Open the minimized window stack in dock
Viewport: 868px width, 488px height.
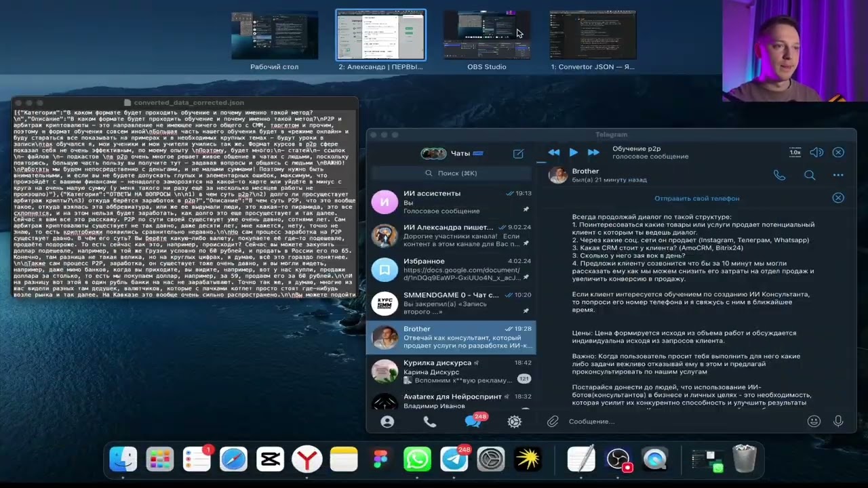707,461
